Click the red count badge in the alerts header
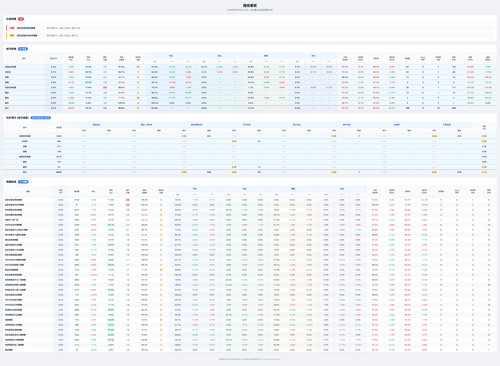The height and width of the screenshot is (366, 500). [21, 19]
